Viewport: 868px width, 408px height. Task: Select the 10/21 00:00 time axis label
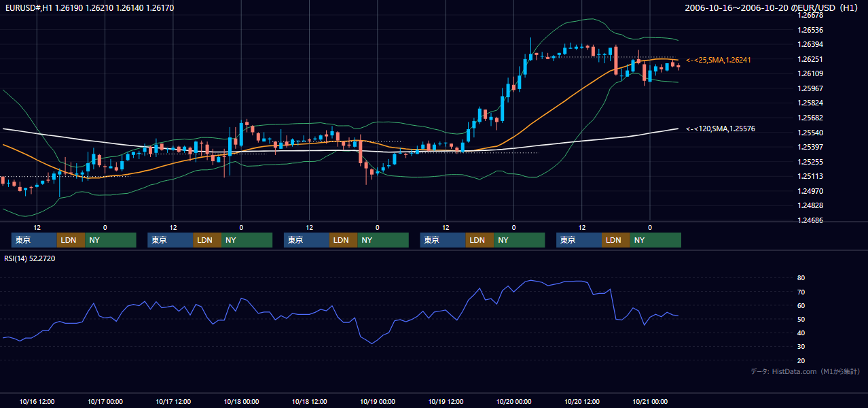(650, 401)
